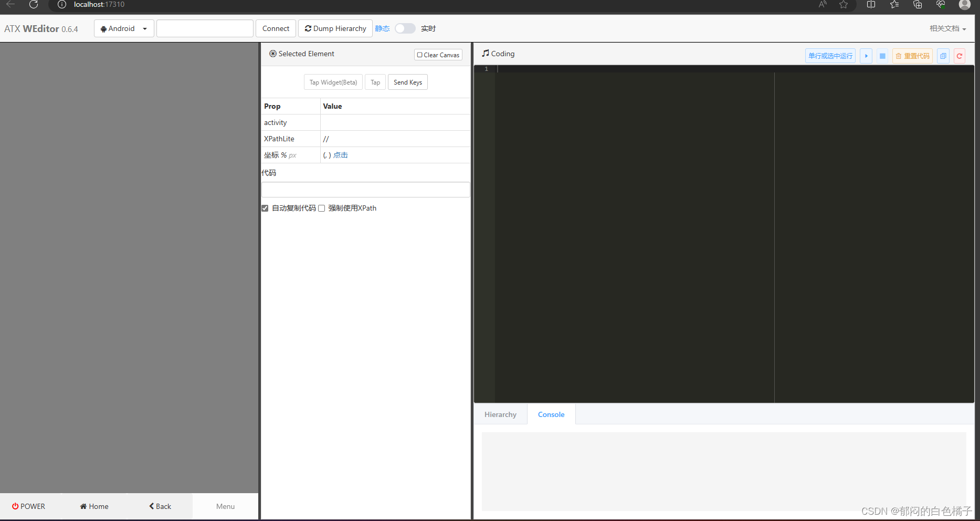Open the Android platform dropdown
Viewport: 980px width, 521px height.
point(123,28)
